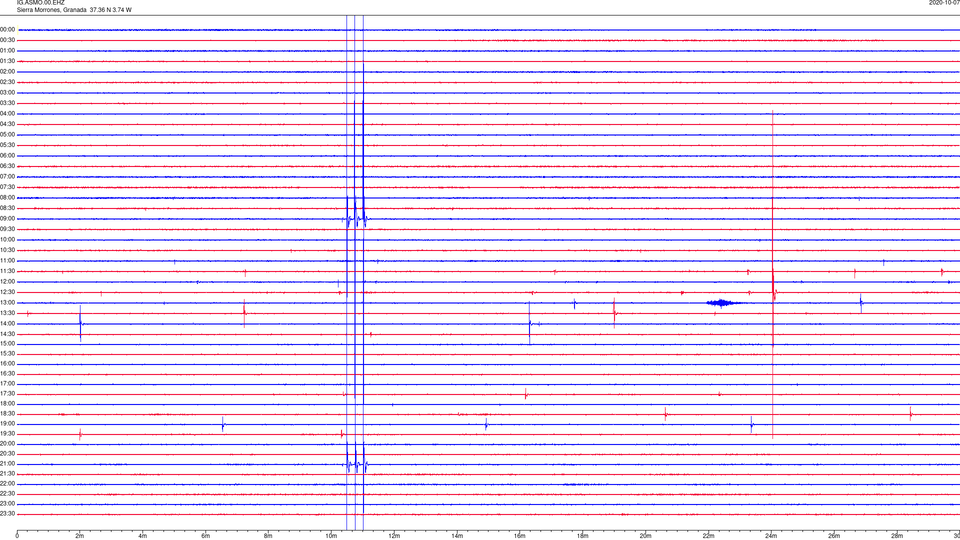
Task: Choose the 11:00 trace label
Action: tap(7, 261)
